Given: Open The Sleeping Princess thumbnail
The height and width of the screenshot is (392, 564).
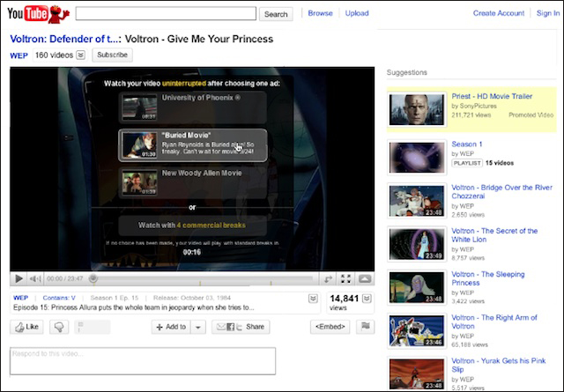Looking at the screenshot, I should coord(417,287).
